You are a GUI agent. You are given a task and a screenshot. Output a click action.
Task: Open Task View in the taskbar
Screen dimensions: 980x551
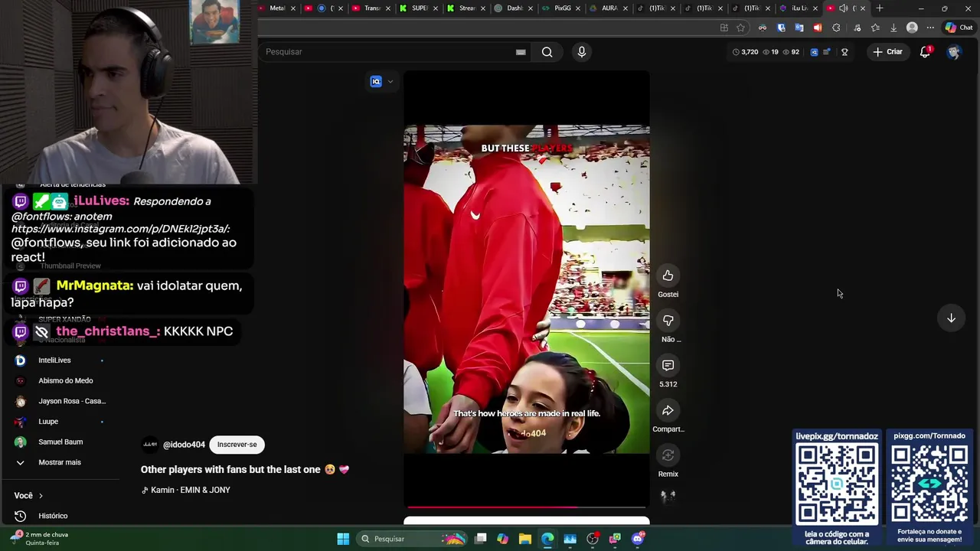click(480, 539)
